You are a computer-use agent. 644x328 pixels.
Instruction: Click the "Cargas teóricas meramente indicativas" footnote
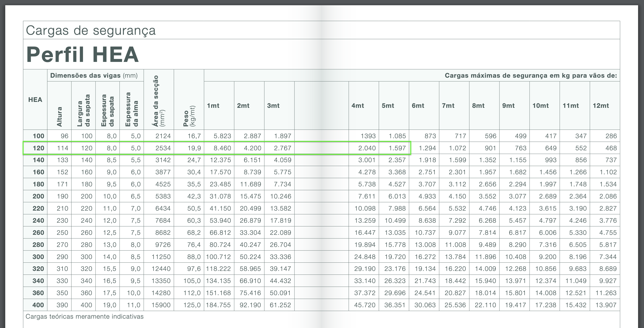[x=85, y=317]
